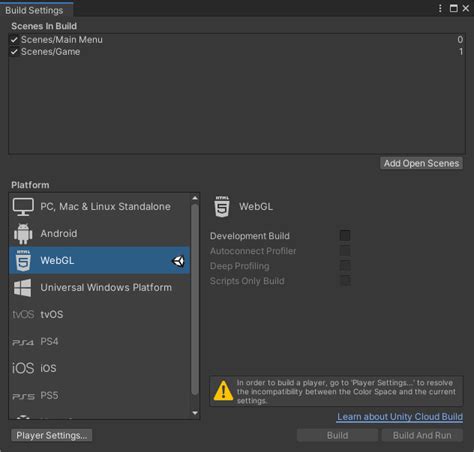
Task: Click the iOS platform icon
Action: pyautogui.click(x=23, y=368)
